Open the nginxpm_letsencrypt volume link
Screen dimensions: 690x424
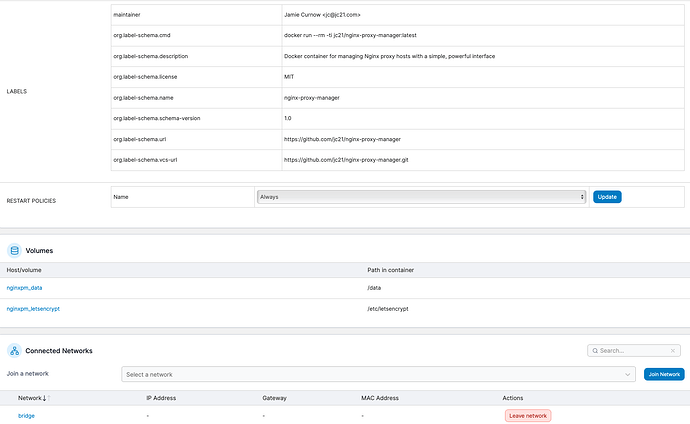pos(33,309)
